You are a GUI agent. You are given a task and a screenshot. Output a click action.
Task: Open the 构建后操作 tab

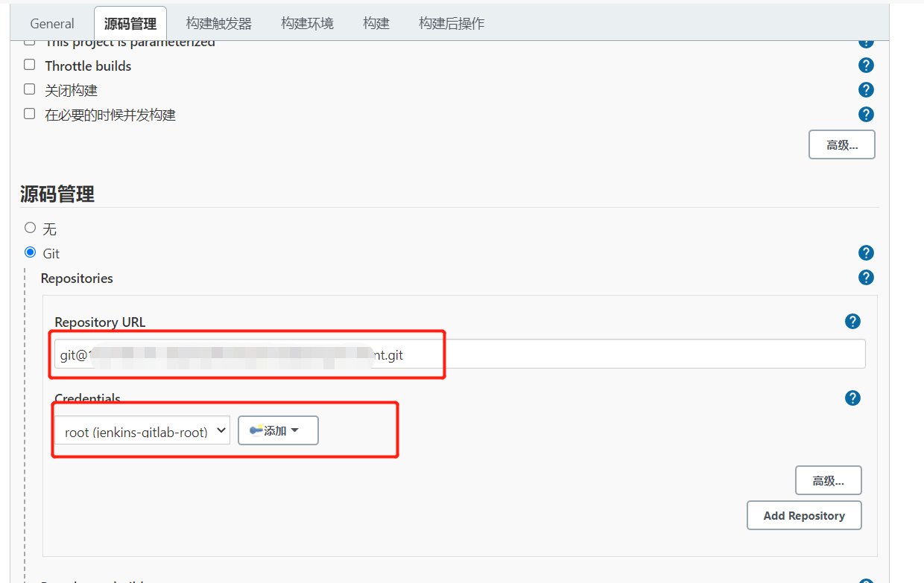[452, 24]
